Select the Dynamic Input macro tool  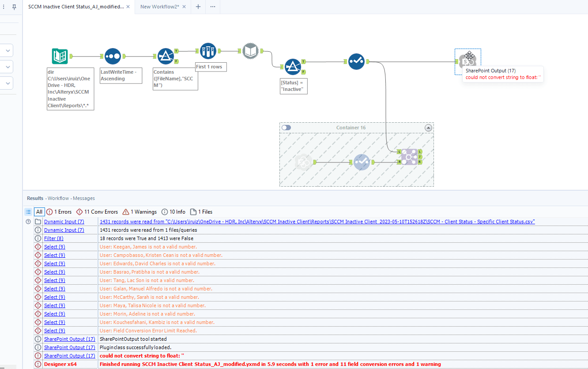pos(250,51)
